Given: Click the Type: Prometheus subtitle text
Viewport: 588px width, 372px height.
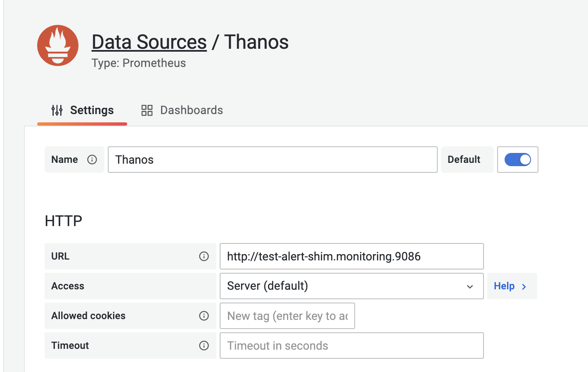Looking at the screenshot, I should click(x=139, y=63).
